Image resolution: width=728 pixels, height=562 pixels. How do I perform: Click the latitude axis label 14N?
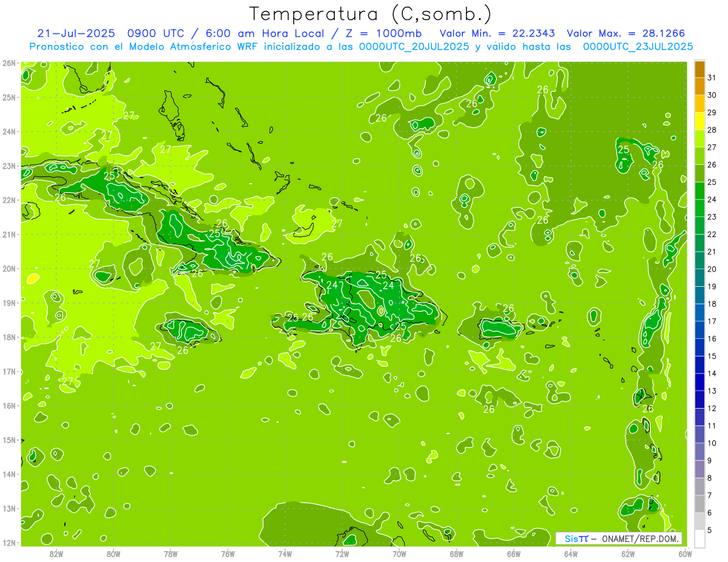coord(9,474)
